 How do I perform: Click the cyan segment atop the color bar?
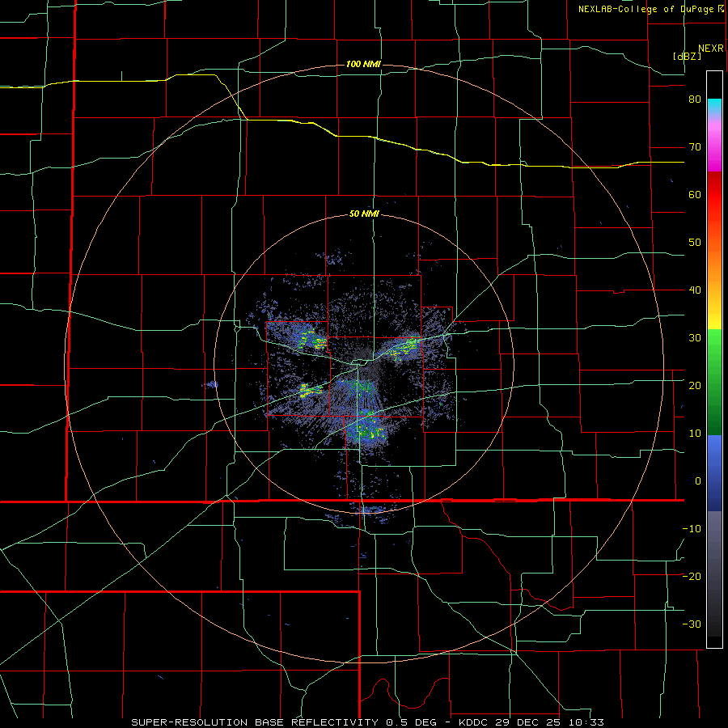(714, 106)
